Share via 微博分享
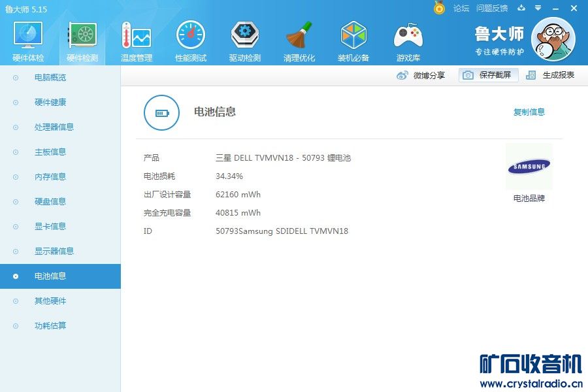Image resolution: width=588 pixels, height=392 pixels. point(420,75)
